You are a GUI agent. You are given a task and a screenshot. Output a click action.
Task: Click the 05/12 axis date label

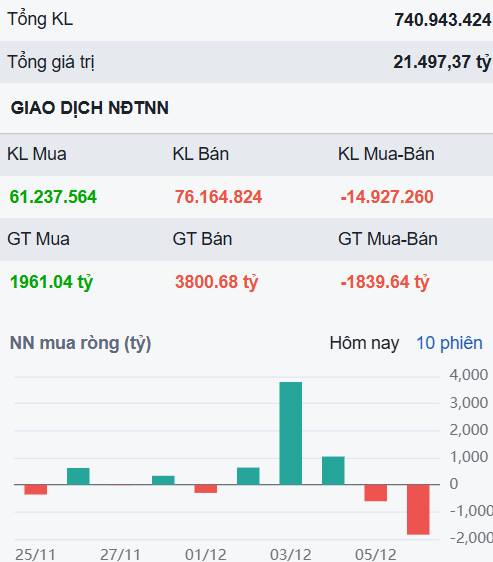point(376,554)
